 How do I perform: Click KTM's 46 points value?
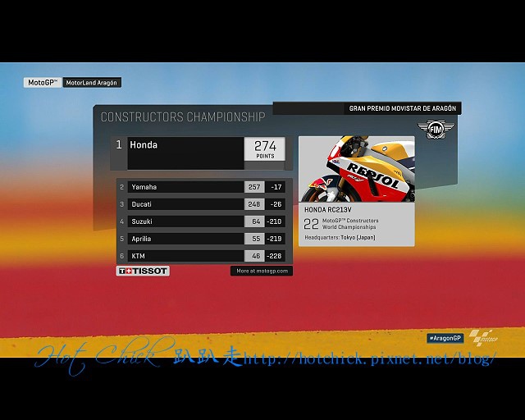click(x=254, y=256)
